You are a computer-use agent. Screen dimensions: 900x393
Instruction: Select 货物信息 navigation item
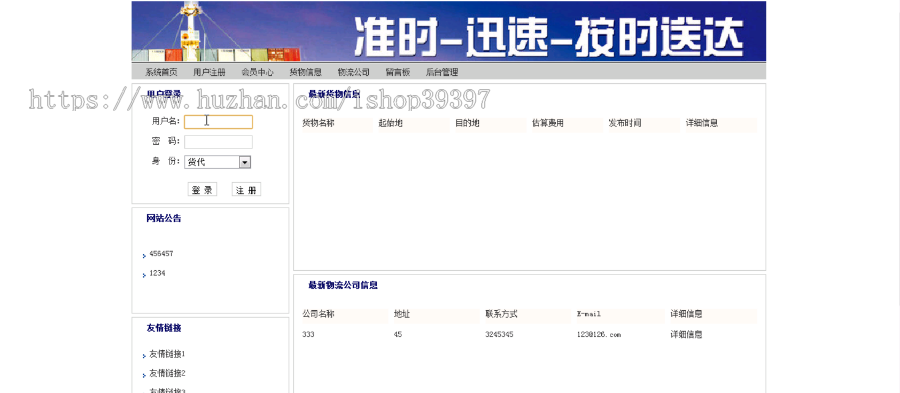[305, 72]
